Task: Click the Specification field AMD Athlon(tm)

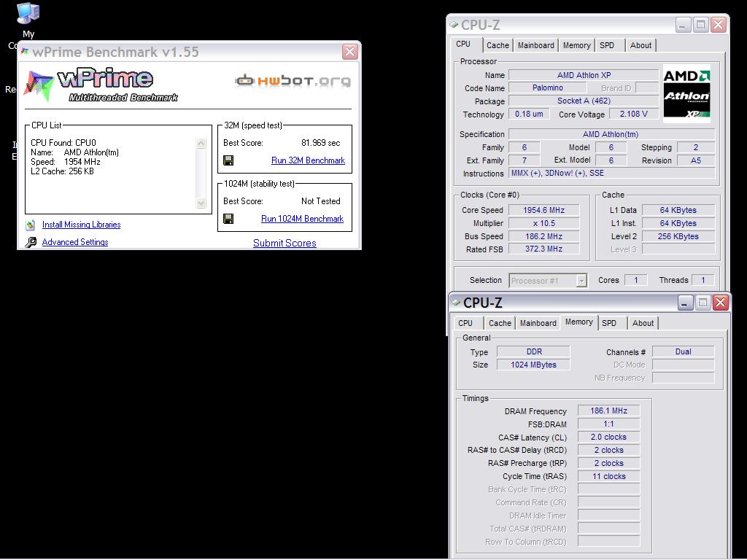Action: click(612, 134)
